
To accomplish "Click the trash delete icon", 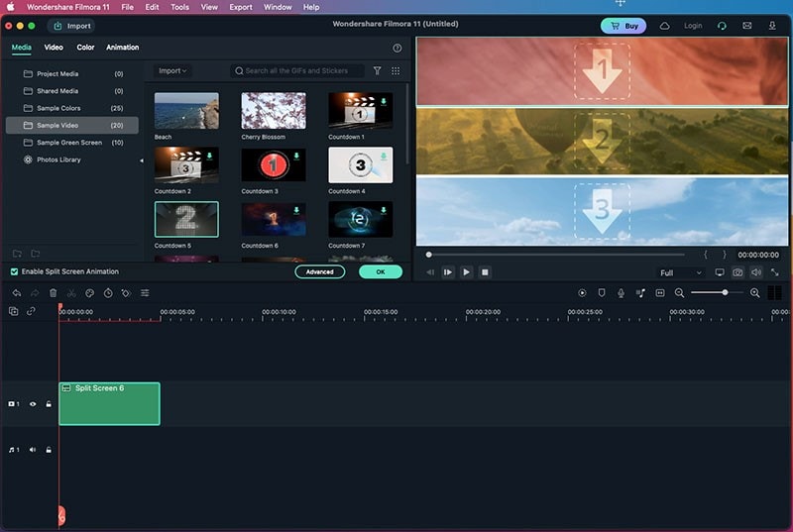I will 54,293.
